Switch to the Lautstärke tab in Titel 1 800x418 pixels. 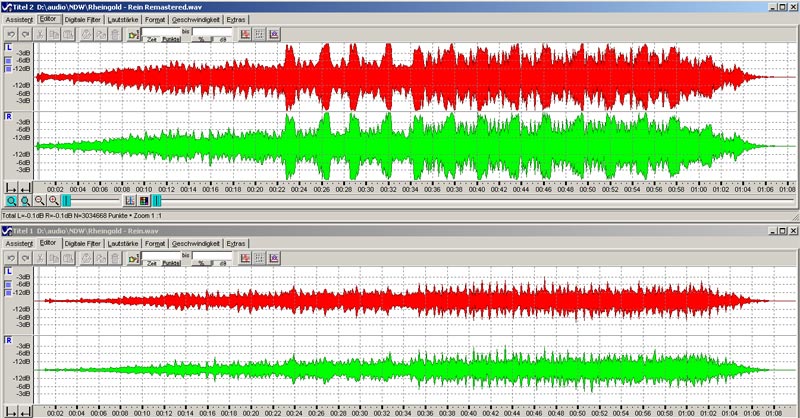122,244
